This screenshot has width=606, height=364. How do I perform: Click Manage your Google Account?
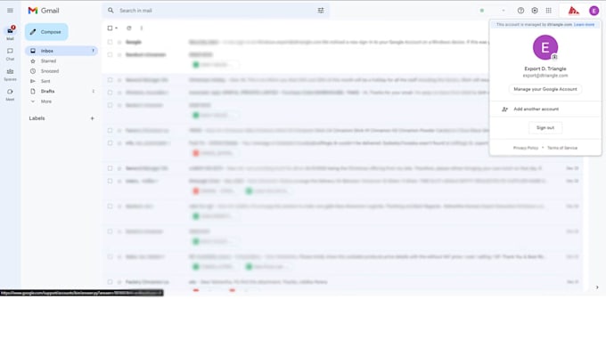tap(545, 89)
